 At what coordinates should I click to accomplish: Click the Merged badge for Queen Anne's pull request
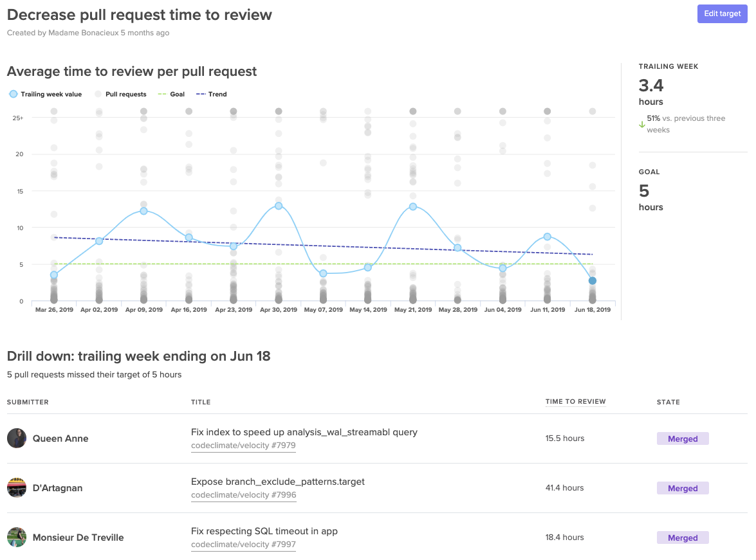pos(682,438)
